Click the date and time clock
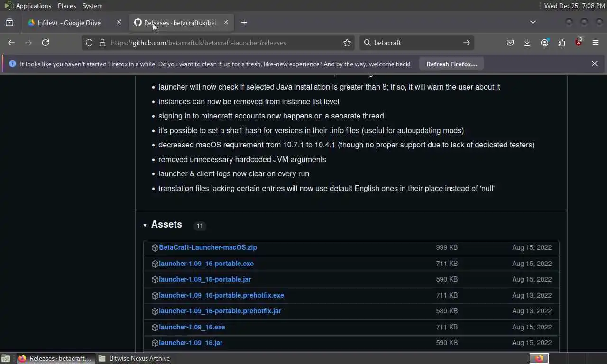Image resolution: width=607 pixels, height=364 pixels. click(574, 6)
